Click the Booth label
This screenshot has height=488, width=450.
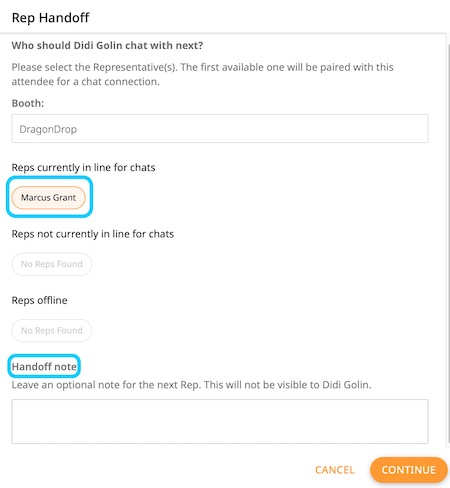(x=28, y=103)
